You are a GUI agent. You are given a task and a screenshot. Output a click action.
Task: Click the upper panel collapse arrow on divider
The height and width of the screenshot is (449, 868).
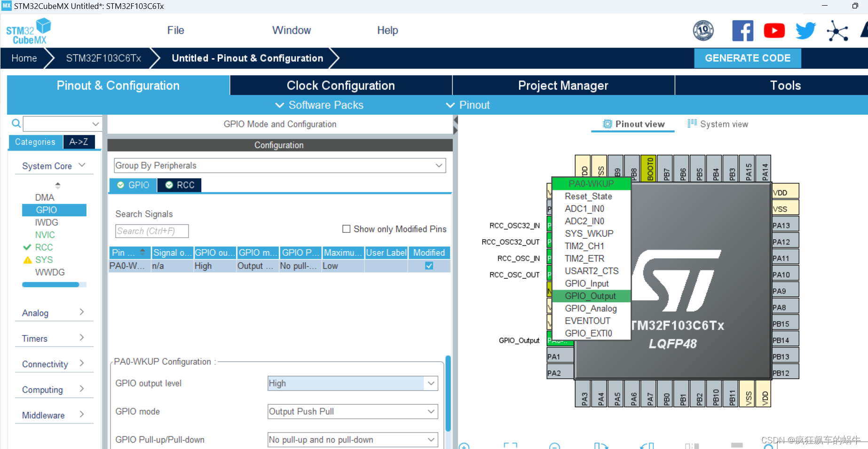[455, 119]
